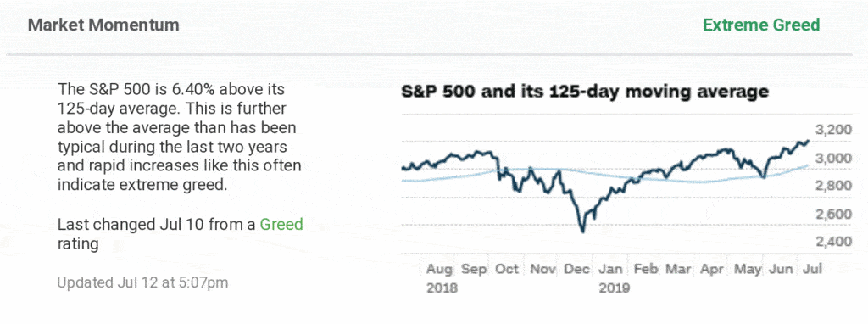Click the 2,400 y-axis value
Screen dimensions: 868x324
click(832, 242)
